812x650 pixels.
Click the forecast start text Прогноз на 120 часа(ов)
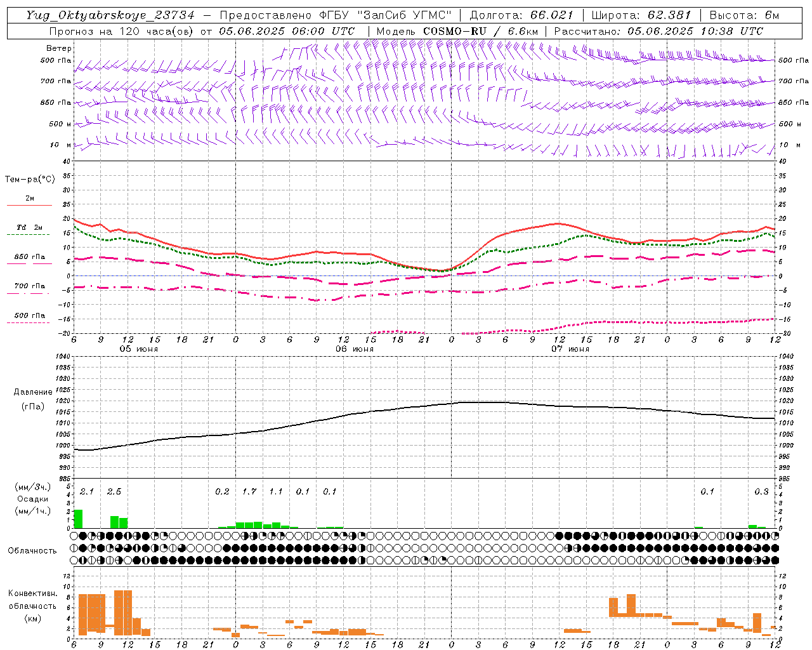click(122, 31)
